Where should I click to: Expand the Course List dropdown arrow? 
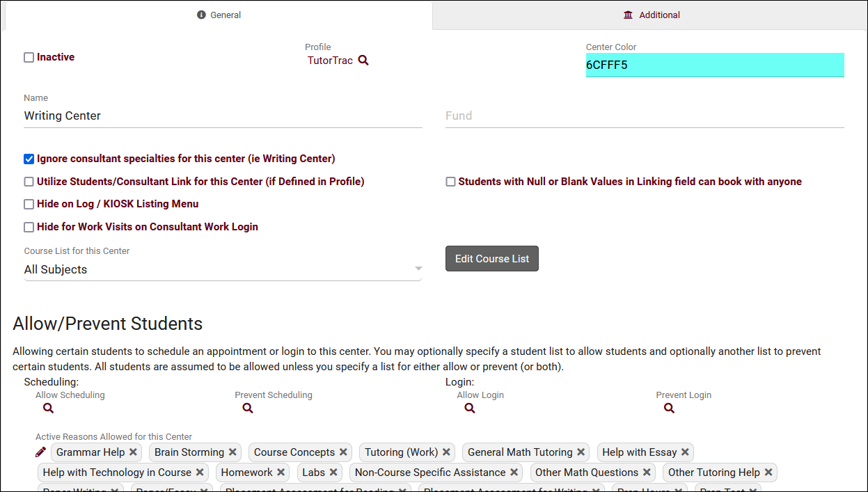point(418,269)
